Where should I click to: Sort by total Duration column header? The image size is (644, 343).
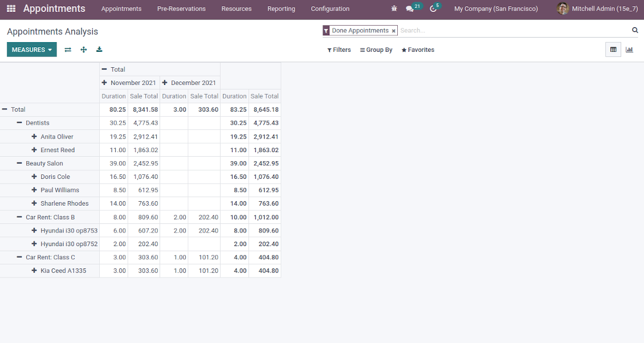(x=234, y=96)
